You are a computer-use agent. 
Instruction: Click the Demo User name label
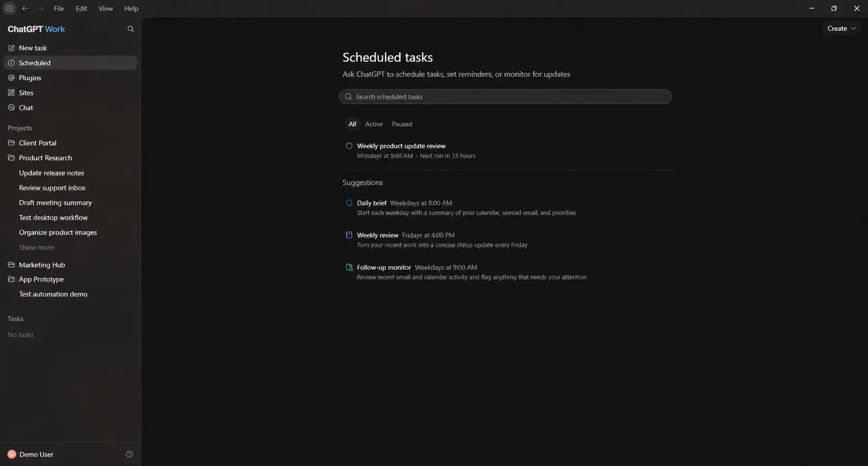pyautogui.click(x=37, y=454)
